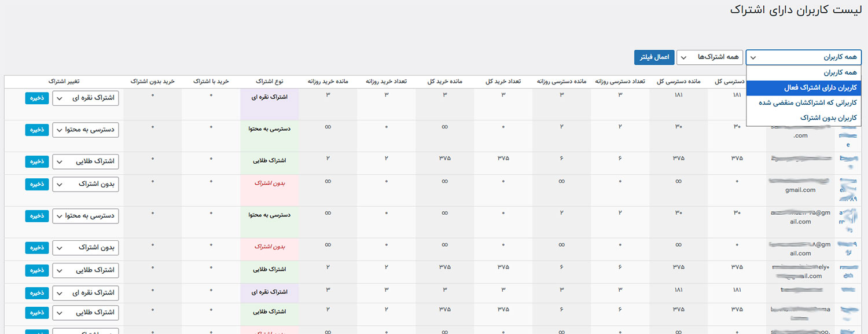Select 'کاربران دارای اشتراک فعال' filter option

click(x=803, y=87)
